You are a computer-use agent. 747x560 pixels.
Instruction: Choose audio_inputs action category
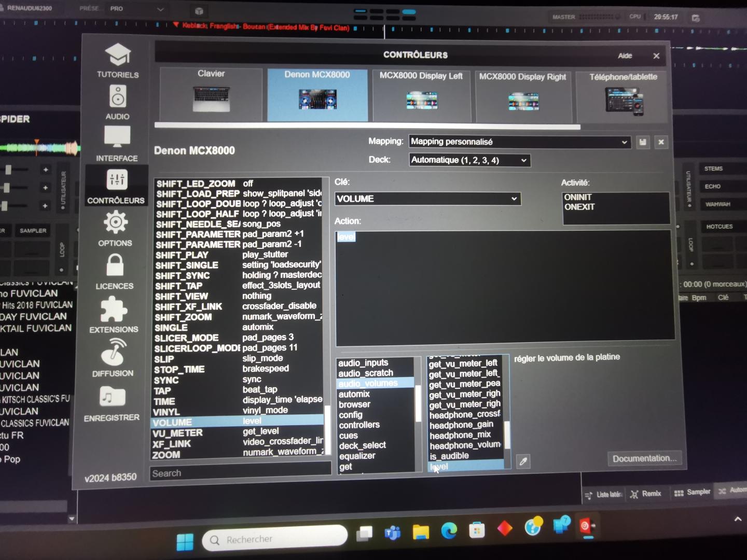click(x=376, y=362)
